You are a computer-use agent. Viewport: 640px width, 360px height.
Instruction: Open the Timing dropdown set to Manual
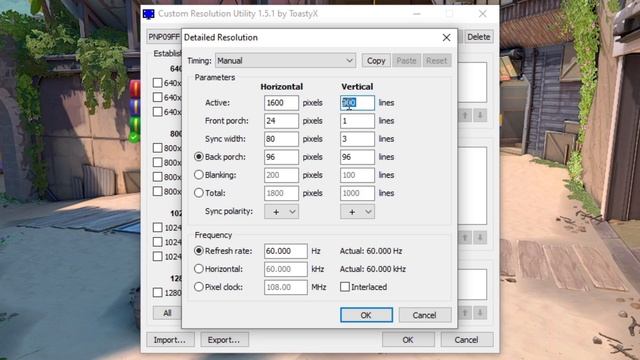point(285,61)
